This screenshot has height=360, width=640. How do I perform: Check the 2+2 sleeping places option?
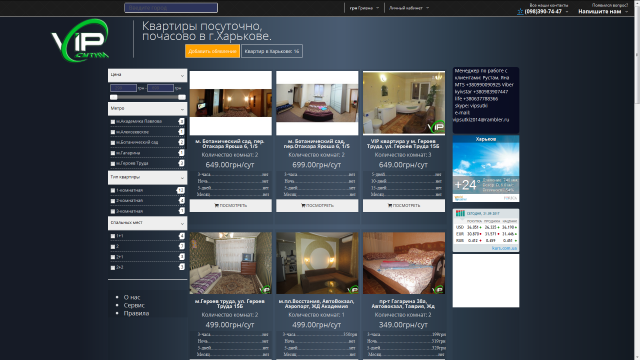113,268
